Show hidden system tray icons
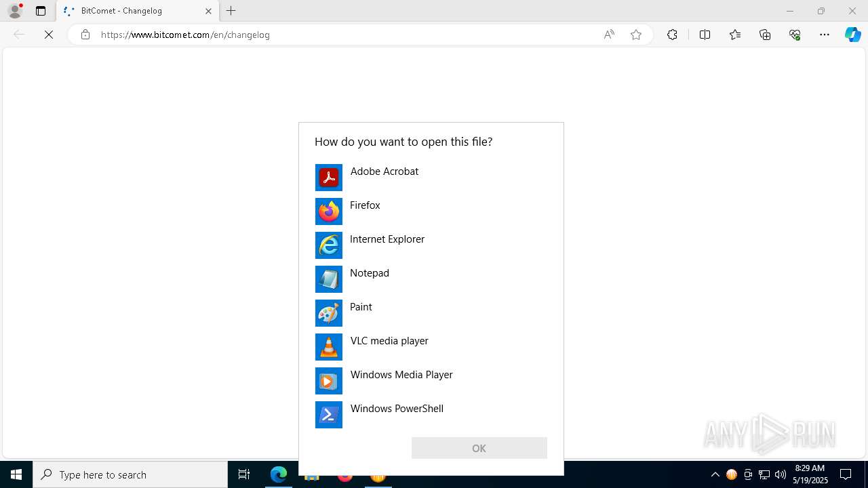The height and width of the screenshot is (488, 868). [x=715, y=474]
